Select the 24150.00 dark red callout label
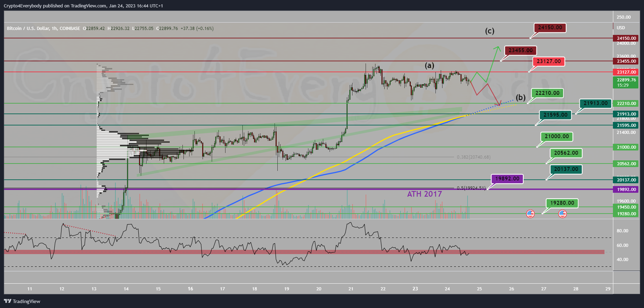The image size is (644, 308). point(550,27)
